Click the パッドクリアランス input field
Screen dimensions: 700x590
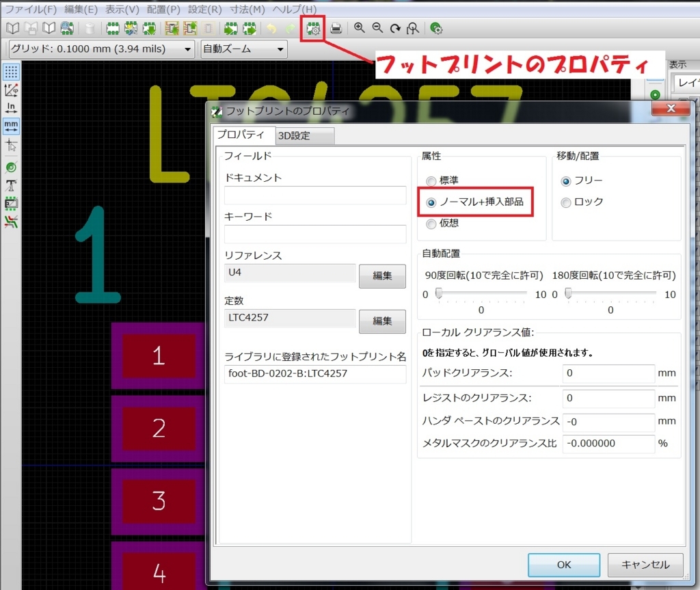click(608, 373)
